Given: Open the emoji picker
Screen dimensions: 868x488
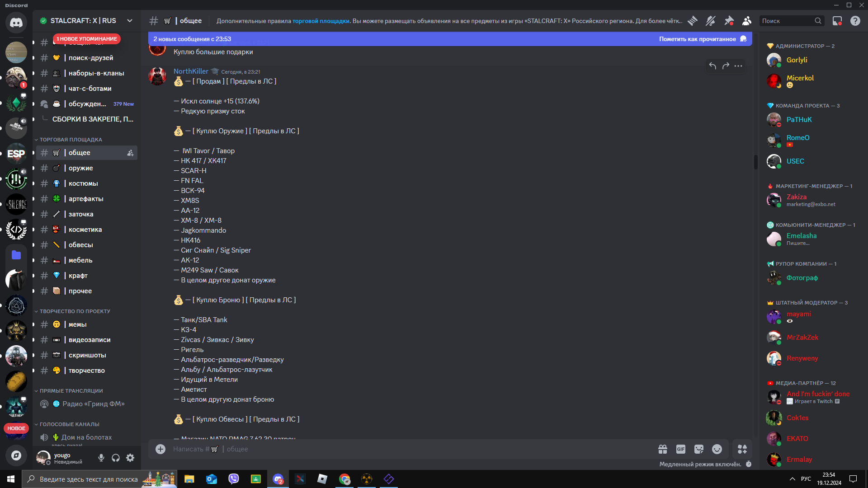Looking at the screenshot, I should [717, 449].
